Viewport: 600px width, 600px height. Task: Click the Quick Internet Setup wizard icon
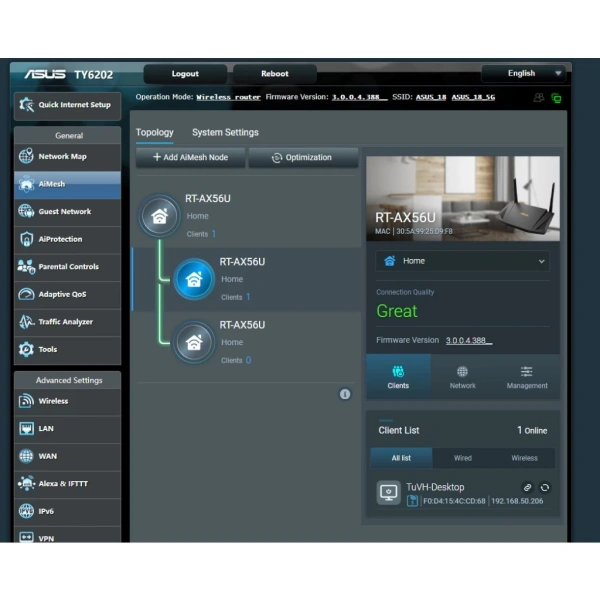coord(26,104)
